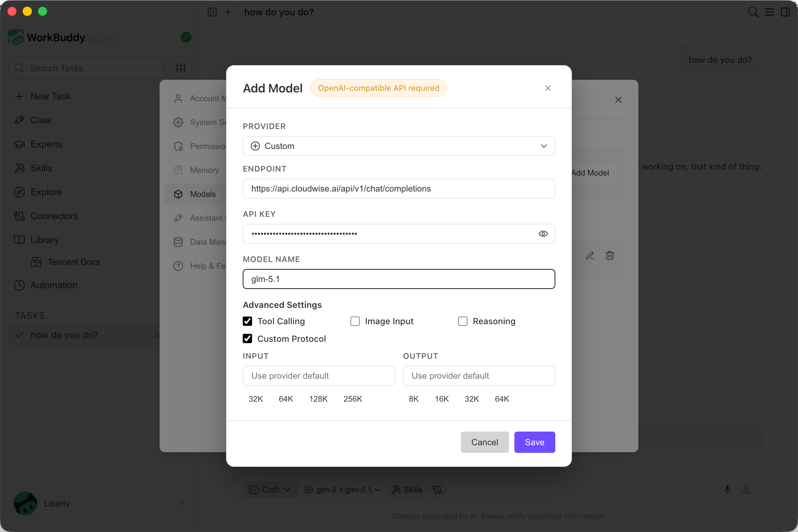Viewport: 798px width, 532px height.
Task: Click Add Model button in settings panel
Action: [594, 173]
